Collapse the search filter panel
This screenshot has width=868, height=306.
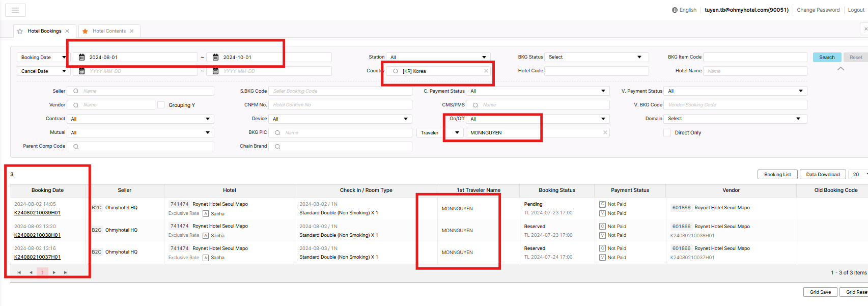(x=841, y=69)
